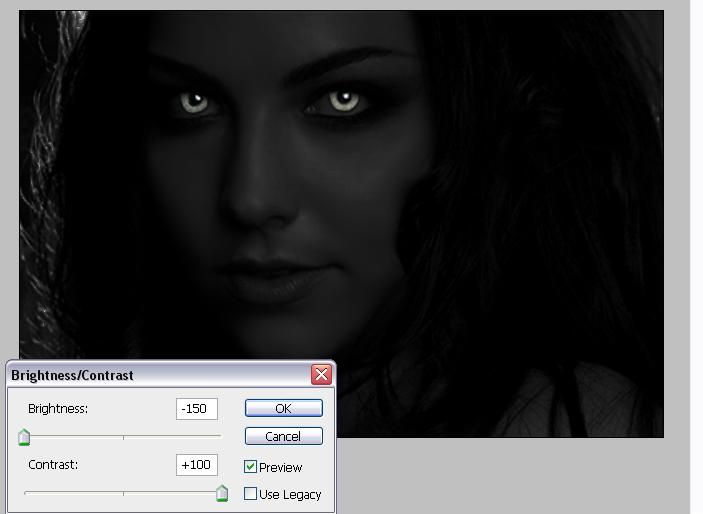This screenshot has height=514, width=703.
Task: Click the "Use Legacy" label text
Action: point(290,494)
